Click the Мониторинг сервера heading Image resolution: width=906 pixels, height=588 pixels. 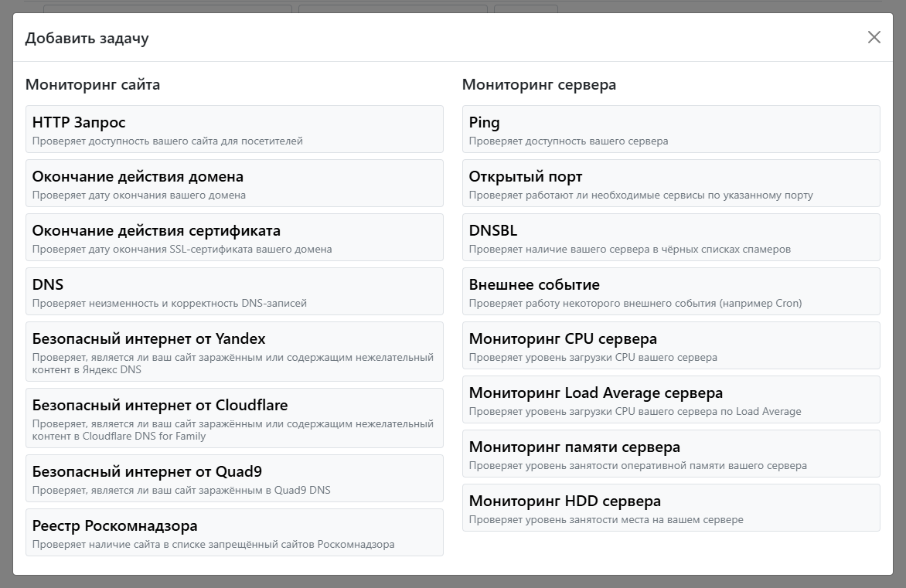pyautogui.click(x=539, y=85)
